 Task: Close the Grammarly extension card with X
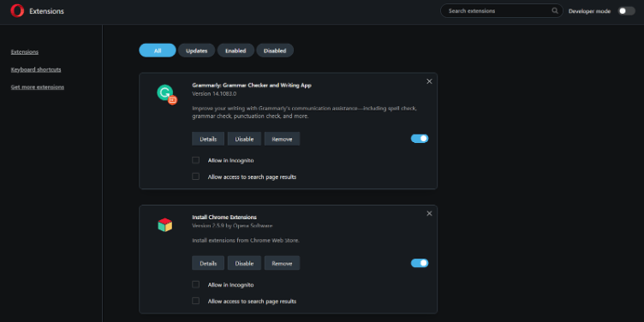tap(429, 81)
